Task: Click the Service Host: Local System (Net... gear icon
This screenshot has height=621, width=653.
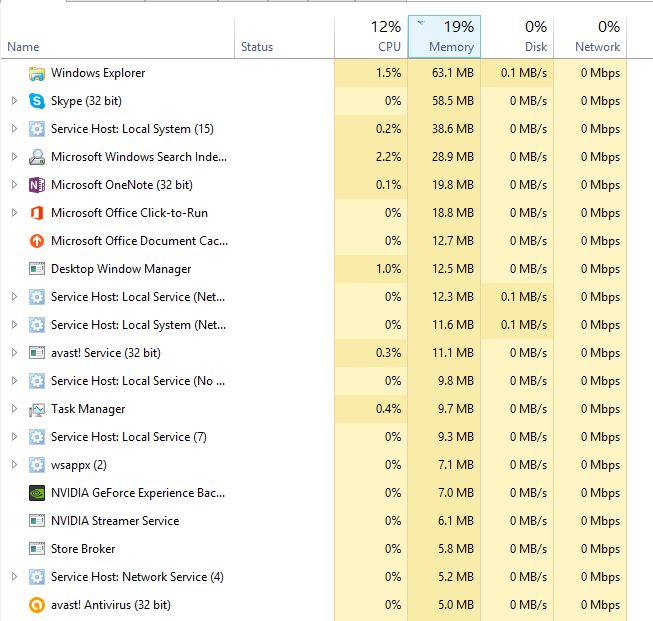Action: point(37,325)
